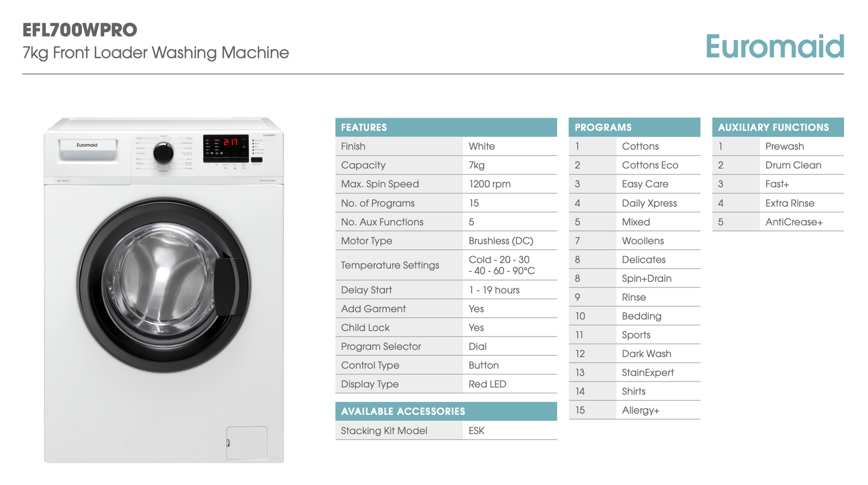Click the Cottons Eco program entry

(x=634, y=165)
